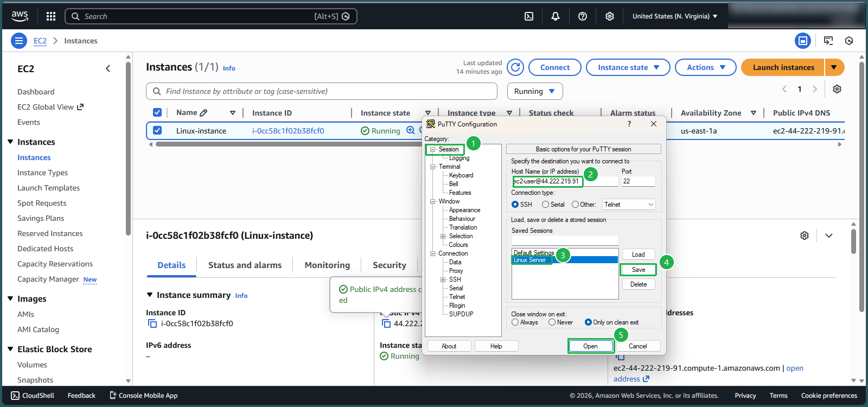868x407 pixels.
Task: Click the Launch instances button
Action: 783,67
